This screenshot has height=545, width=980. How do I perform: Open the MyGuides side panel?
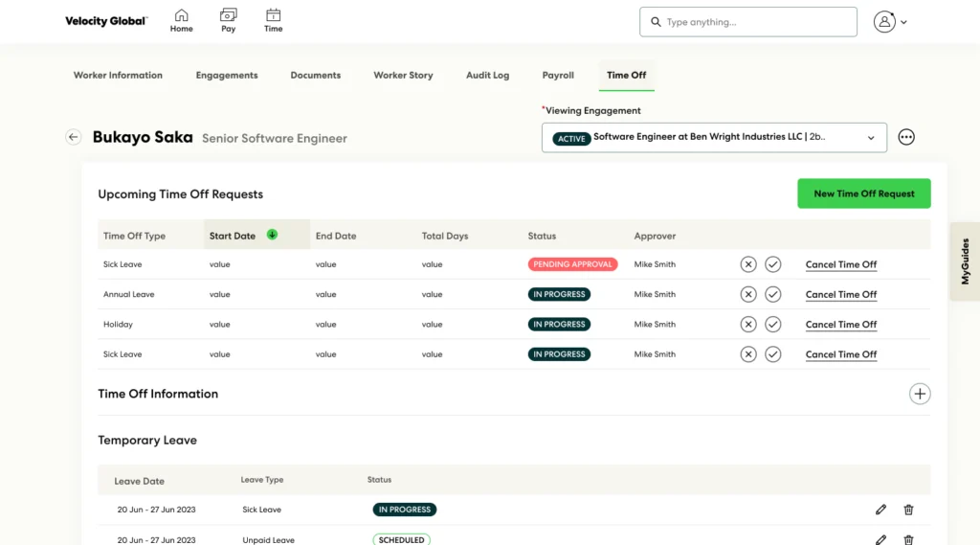[x=965, y=261]
